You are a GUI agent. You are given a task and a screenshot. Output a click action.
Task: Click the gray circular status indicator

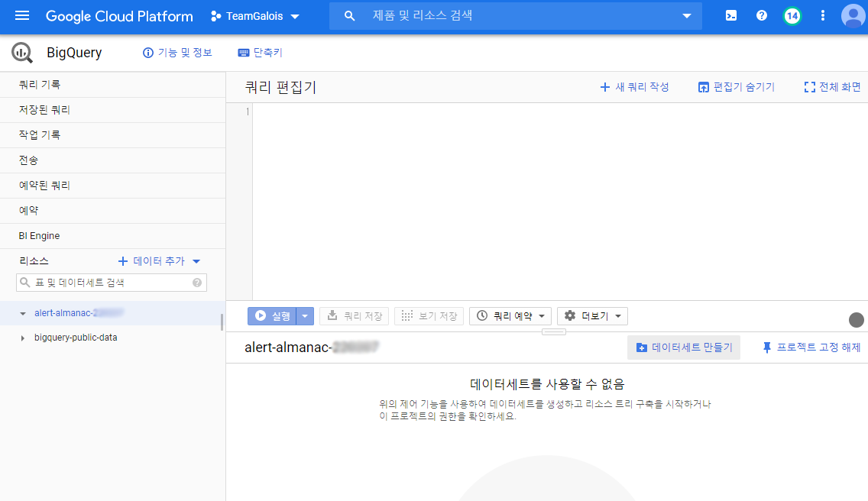click(856, 320)
